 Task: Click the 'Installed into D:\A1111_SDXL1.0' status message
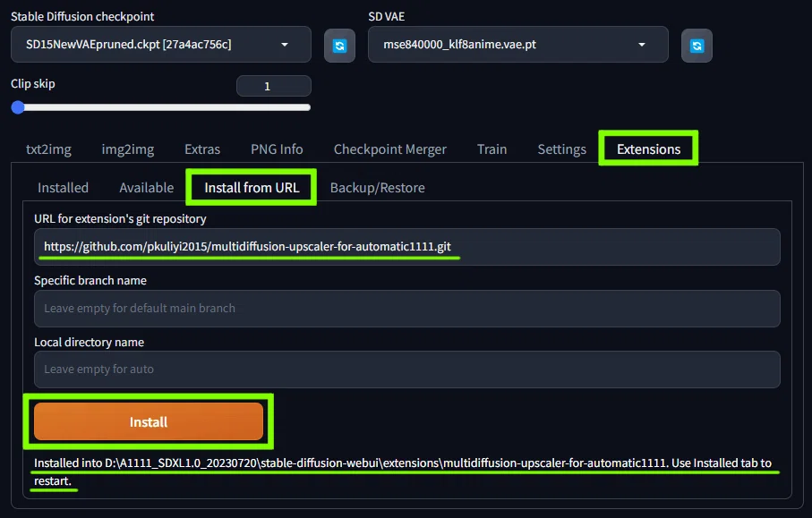click(x=403, y=472)
